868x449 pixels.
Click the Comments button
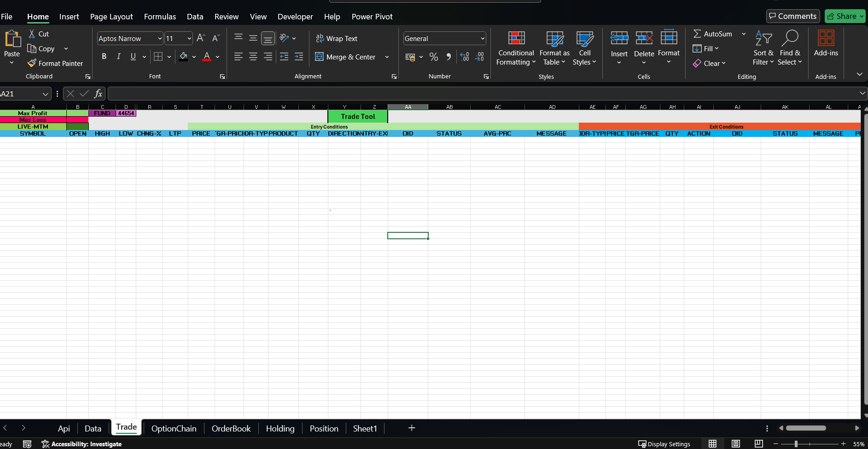tap(793, 16)
